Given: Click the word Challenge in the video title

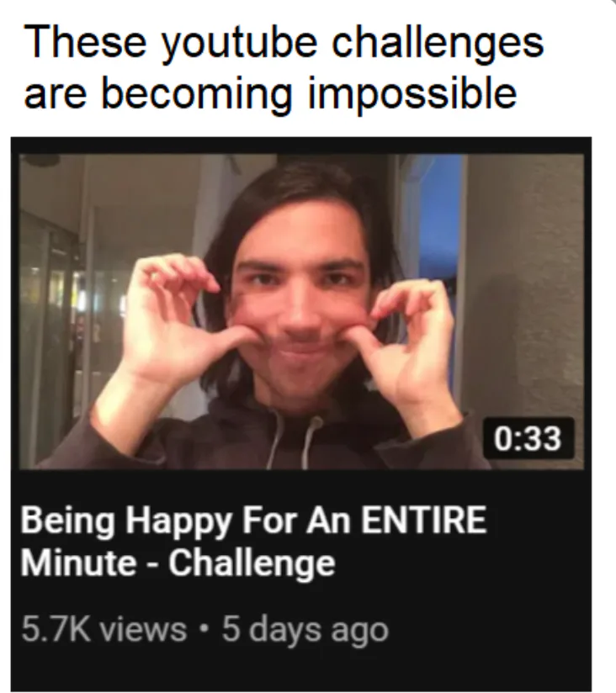Looking at the screenshot, I should click(252, 563).
